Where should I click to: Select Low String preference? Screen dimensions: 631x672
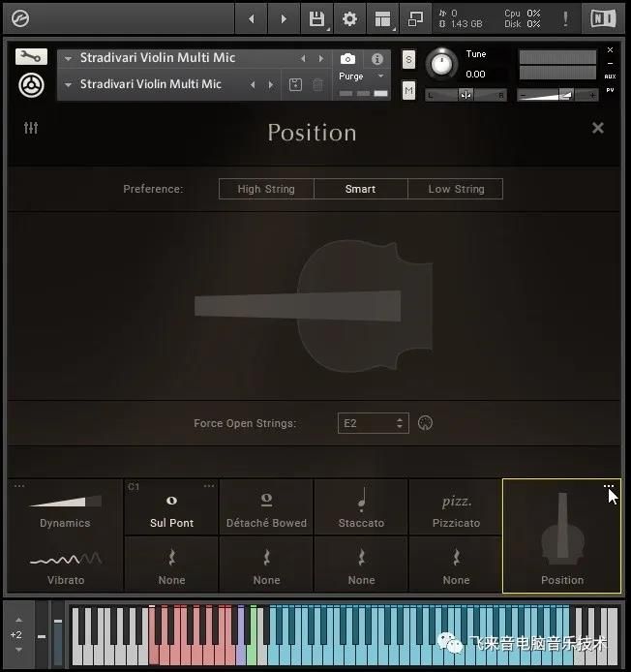pos(456,189)
